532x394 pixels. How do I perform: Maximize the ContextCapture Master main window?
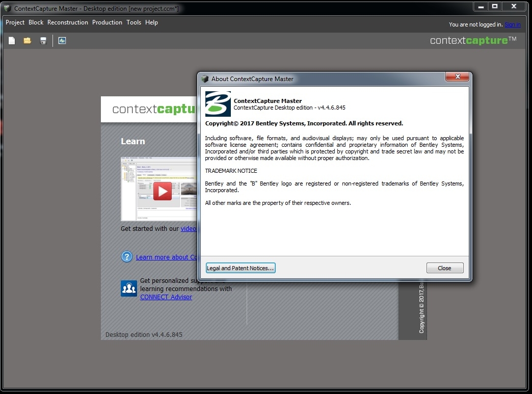click(x=495, y=7)
